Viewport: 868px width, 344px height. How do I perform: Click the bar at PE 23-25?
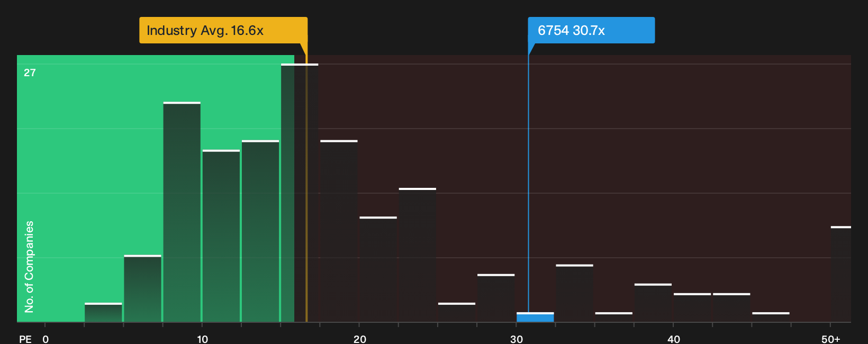pos(418,255)
